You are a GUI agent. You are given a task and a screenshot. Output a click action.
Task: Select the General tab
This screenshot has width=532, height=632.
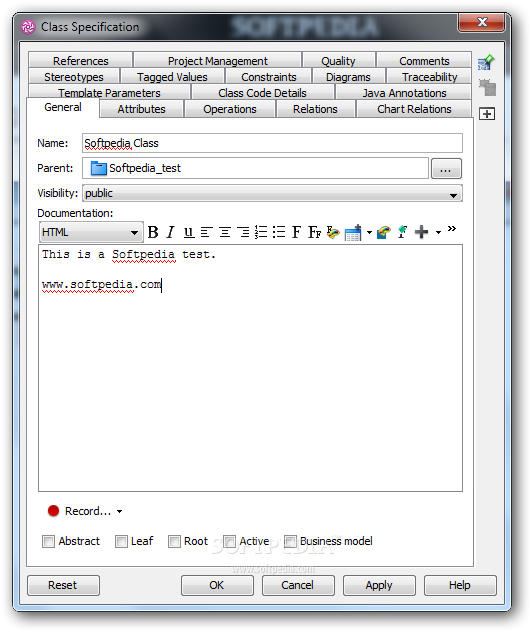pos(63,107)
